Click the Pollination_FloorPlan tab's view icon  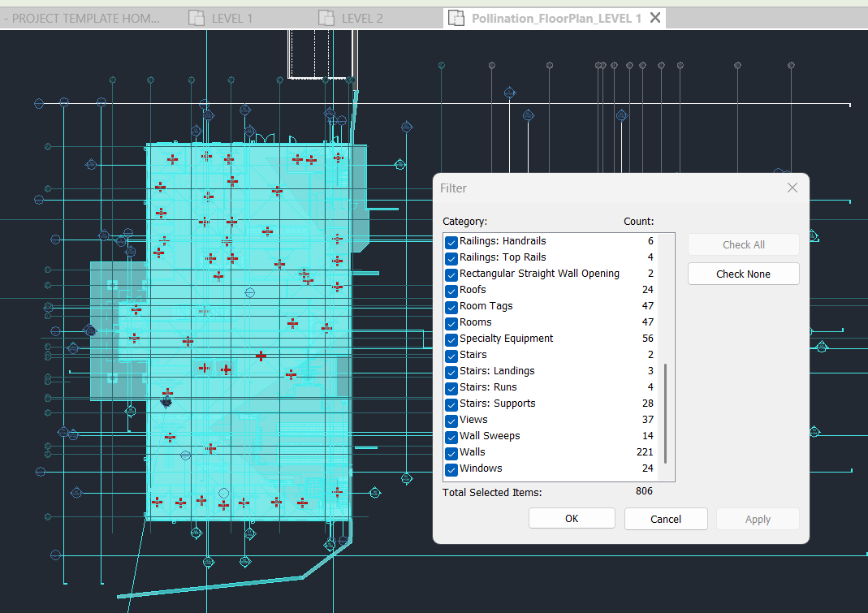tap(457, 18)
